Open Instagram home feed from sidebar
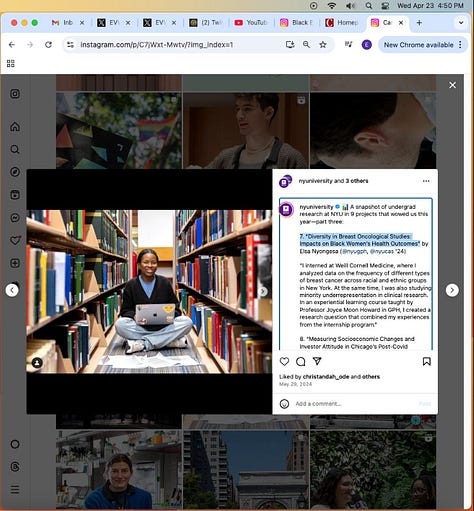 tap(15, 127)
